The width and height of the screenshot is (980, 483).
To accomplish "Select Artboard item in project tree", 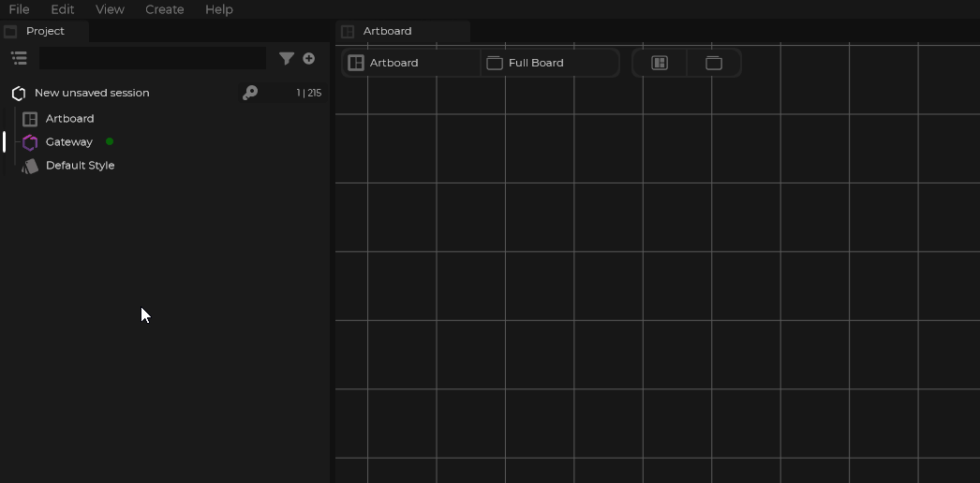I will click(69, 119).
